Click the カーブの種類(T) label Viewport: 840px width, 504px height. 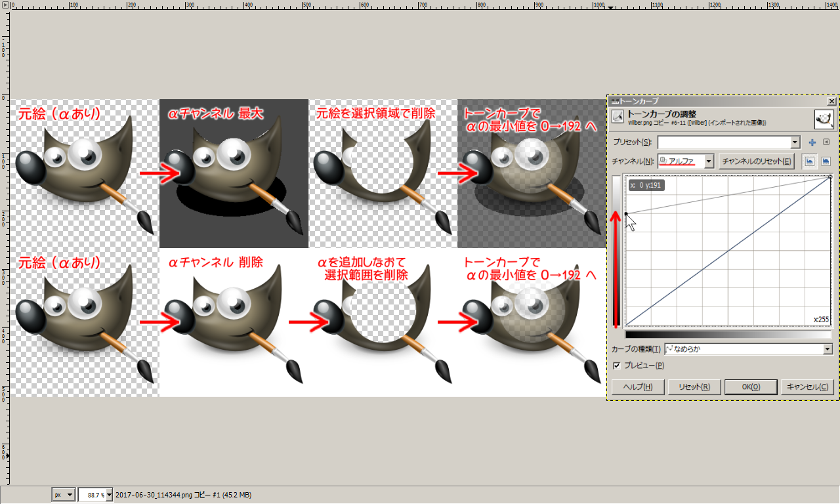click(637, 349)
